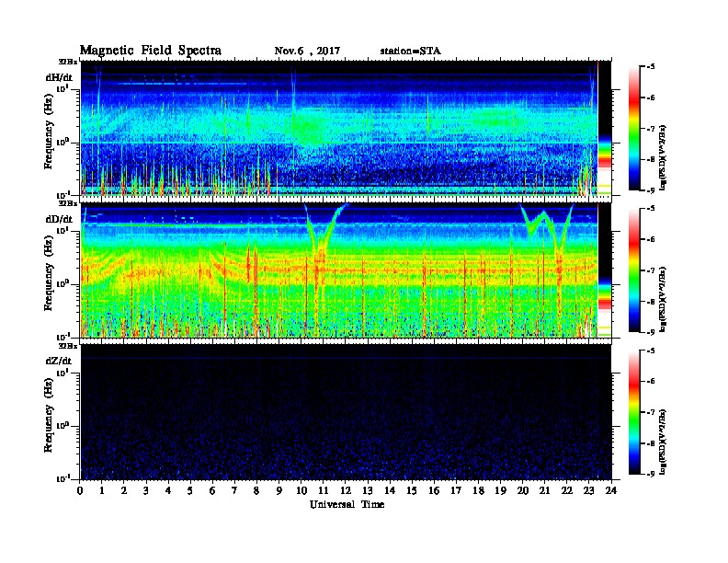Click hour tick "10" on the time axis
The width and height of the screenshot is (728, 563).
click(x=301, y=490)
